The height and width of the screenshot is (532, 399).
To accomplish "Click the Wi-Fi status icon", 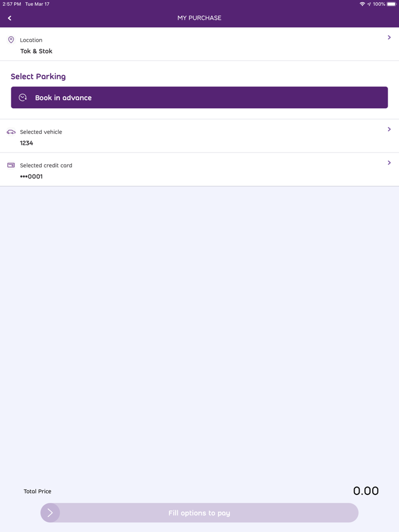I will pos(363,4).
